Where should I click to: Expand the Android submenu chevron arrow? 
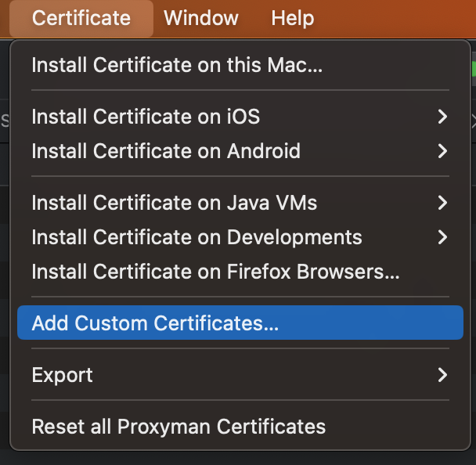tap(442, 150)
